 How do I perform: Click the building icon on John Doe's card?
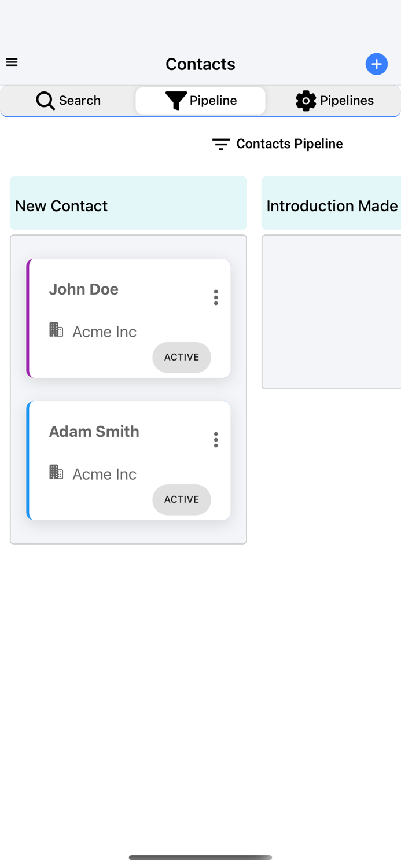(56, 330)
